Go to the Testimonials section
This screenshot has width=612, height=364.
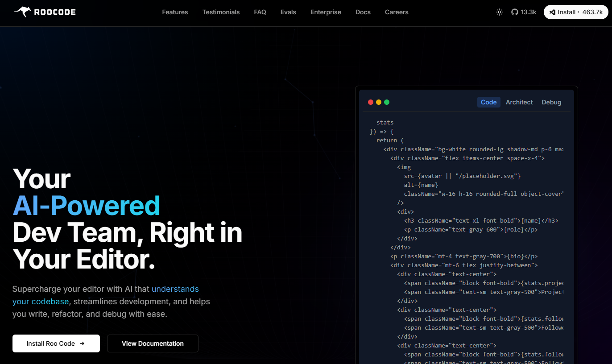(221, 12)
